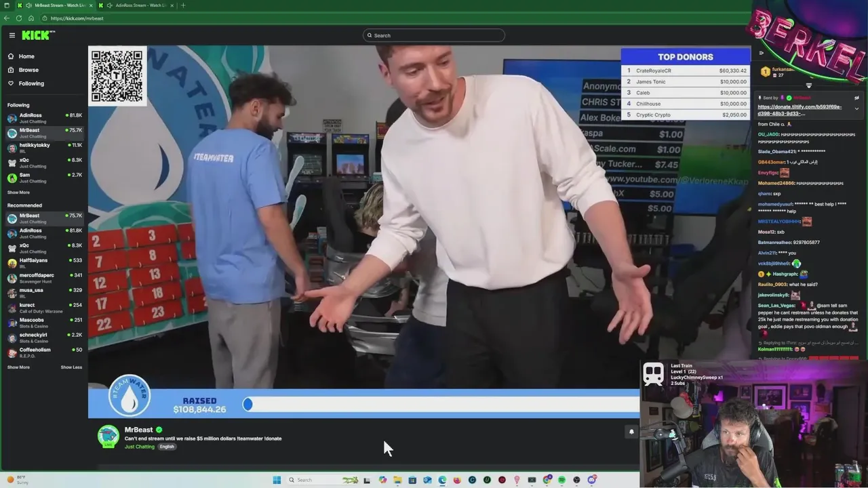Open the donate.tiltify.com pinned link
Viewport: 868px width, 488px height.
[800, 110]
